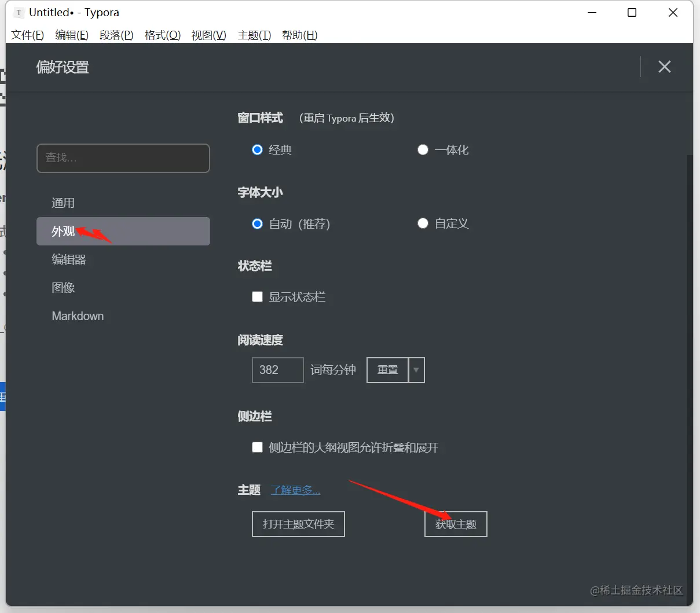This screenshot has height=613, width=700.
Task: Open the 编辑器 settings tab
Action: (123, 259)
